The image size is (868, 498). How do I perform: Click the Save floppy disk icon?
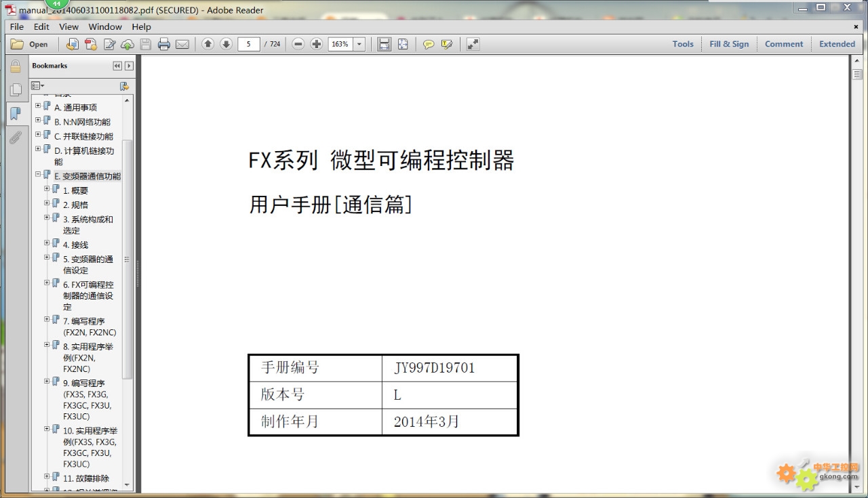[x=145, y=44]
